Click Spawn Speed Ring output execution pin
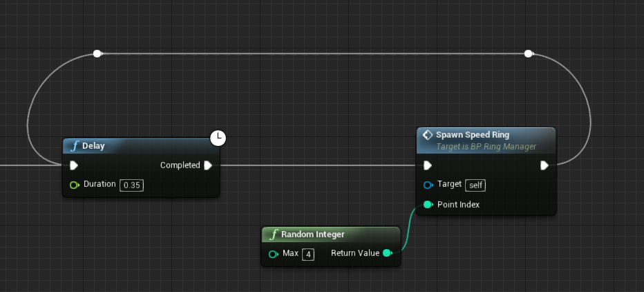The height and width of the screenshot is (292, 644). [544, 165]
